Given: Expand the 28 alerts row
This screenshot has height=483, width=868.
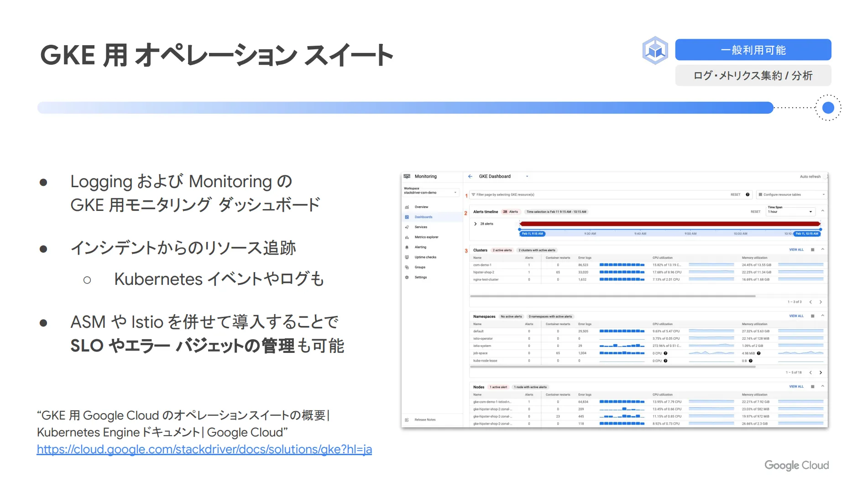Looking at the screenshot, I should (475, 224).
